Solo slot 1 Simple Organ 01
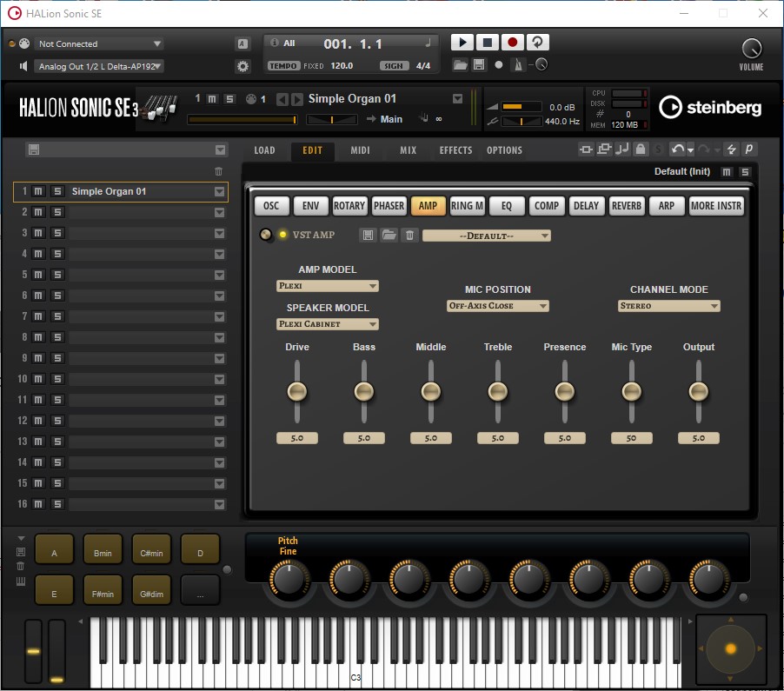 (x=57, y=191)
